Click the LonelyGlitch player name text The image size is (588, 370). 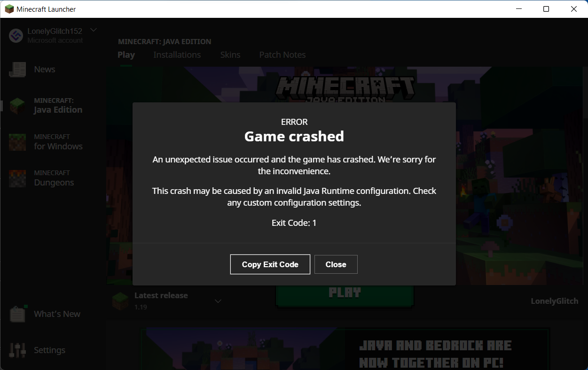(555, 301)
